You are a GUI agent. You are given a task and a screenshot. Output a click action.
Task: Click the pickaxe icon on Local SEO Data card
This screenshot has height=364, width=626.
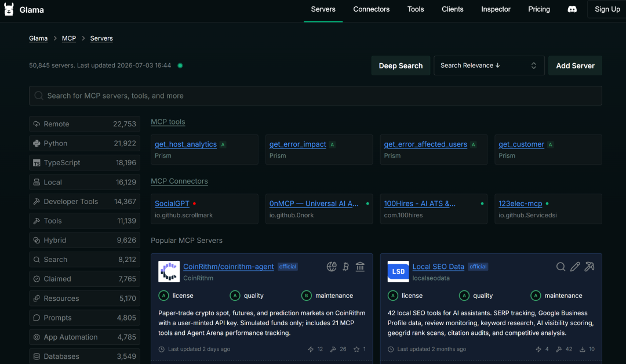click(x=589, y=267)
